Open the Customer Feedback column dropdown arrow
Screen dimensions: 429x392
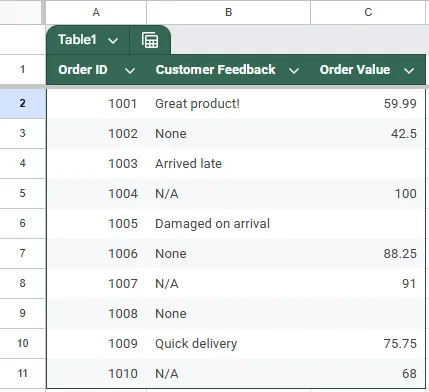pos(294,71)
